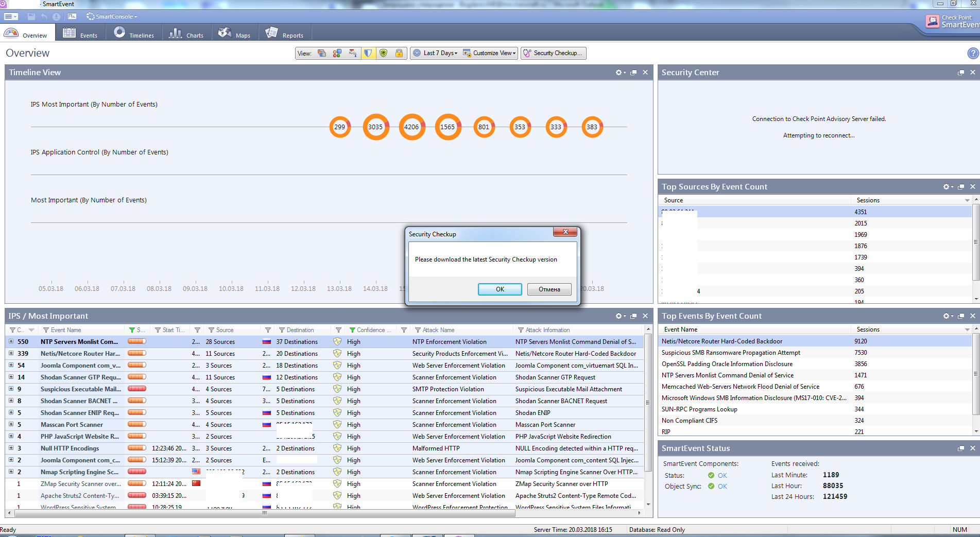This screenshot has width=980, height=537.
Task: Go to the Maps tab
Action: [234, 33]
